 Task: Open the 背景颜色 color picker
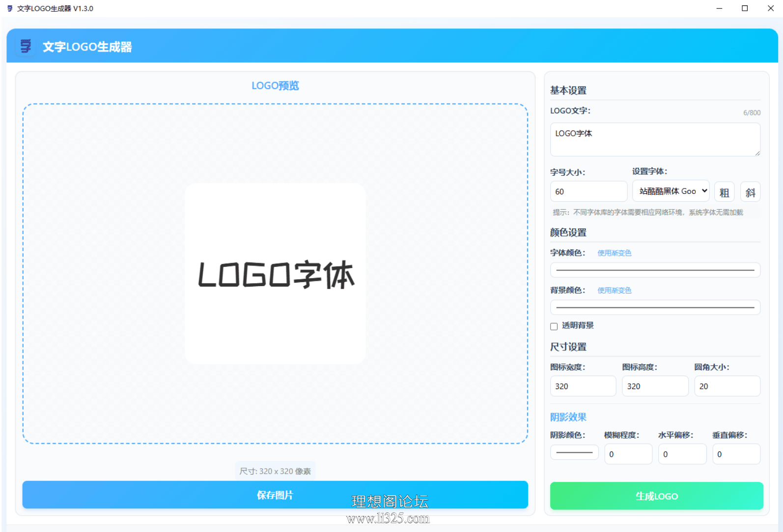click(655, 307)
